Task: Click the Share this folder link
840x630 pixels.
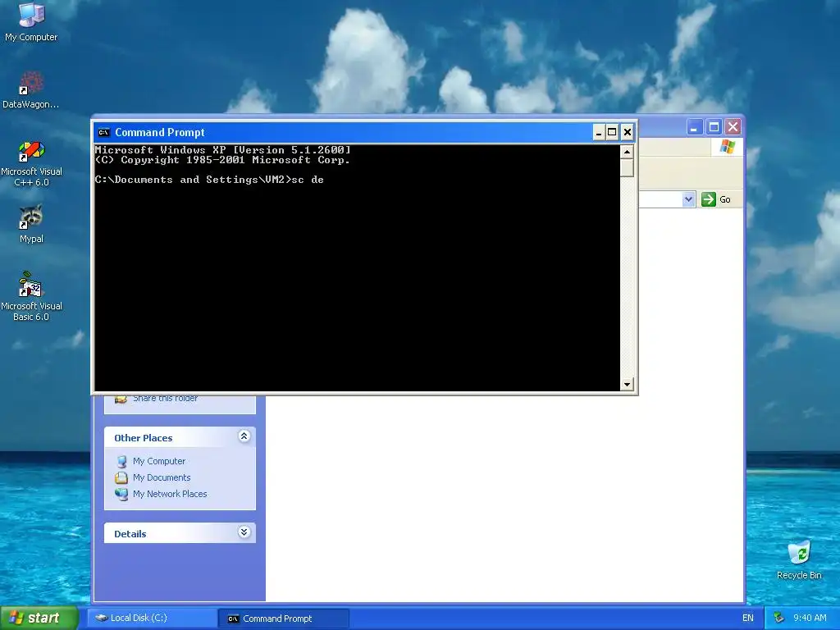Action: pos(165,399)
